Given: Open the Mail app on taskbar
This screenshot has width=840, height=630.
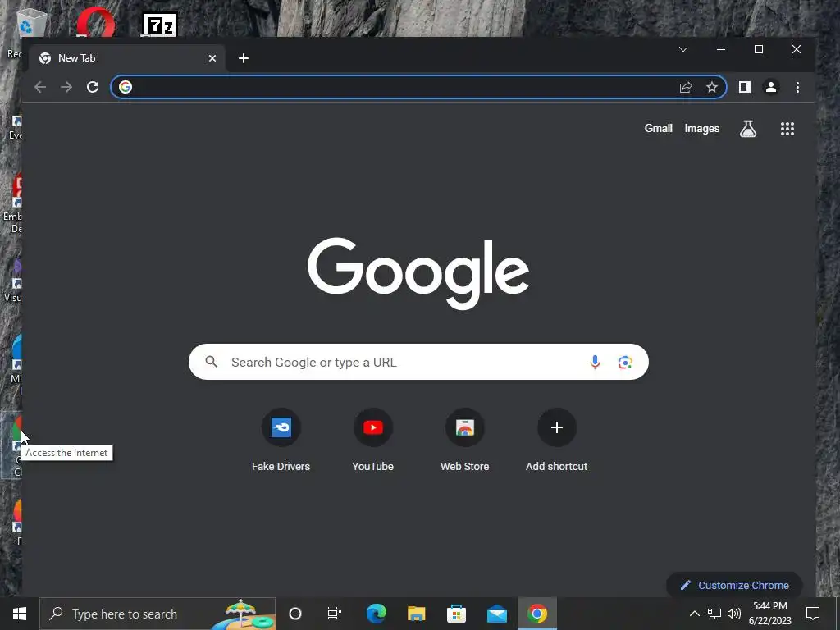Looking at the screenshot, I should [497, 614].
